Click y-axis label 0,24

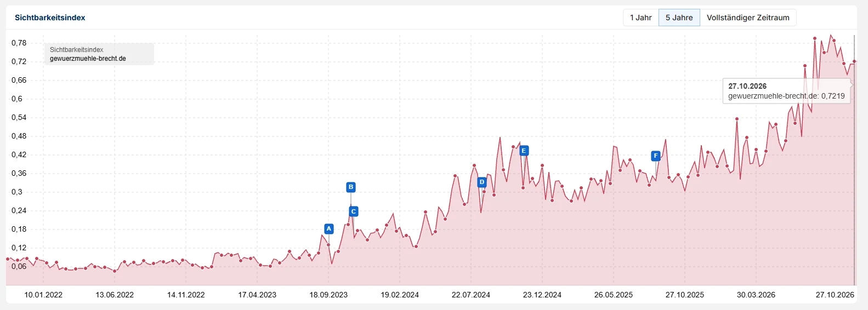(x=19, y=210)
